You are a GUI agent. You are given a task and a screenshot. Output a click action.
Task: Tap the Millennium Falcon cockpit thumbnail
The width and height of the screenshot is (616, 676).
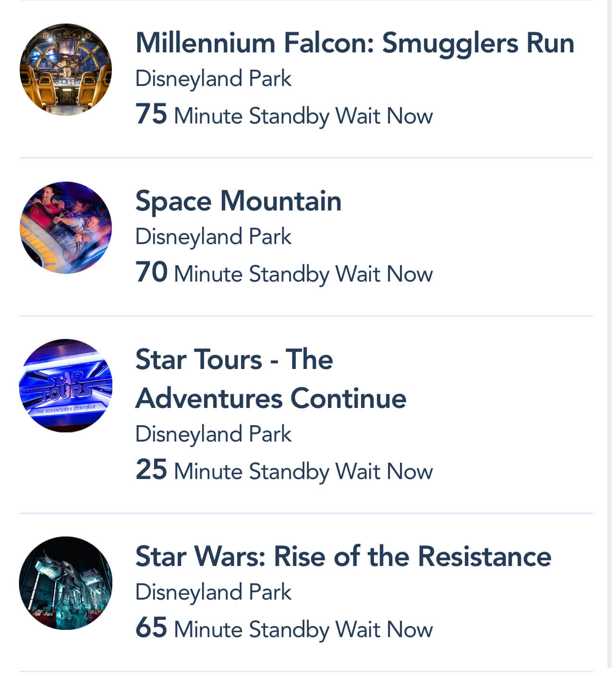coord(66,70)
